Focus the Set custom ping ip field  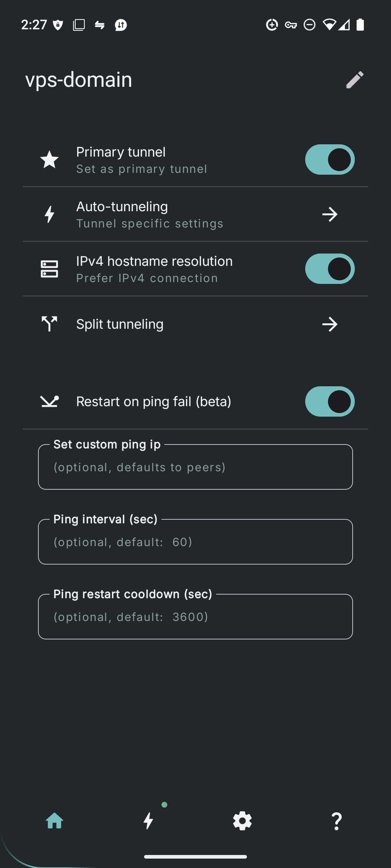(195, 467)
